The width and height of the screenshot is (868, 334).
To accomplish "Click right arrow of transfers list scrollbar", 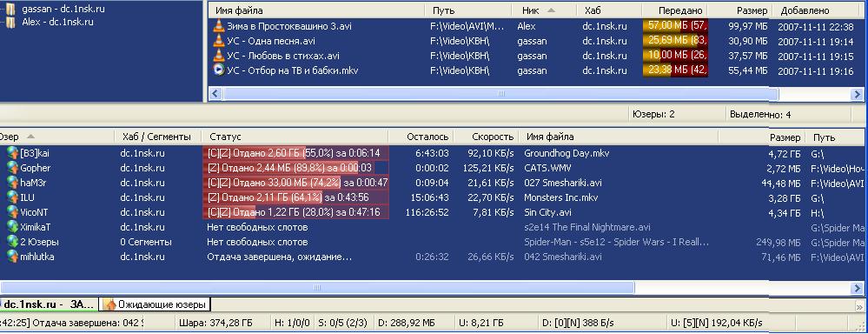I will coord(857,288).
